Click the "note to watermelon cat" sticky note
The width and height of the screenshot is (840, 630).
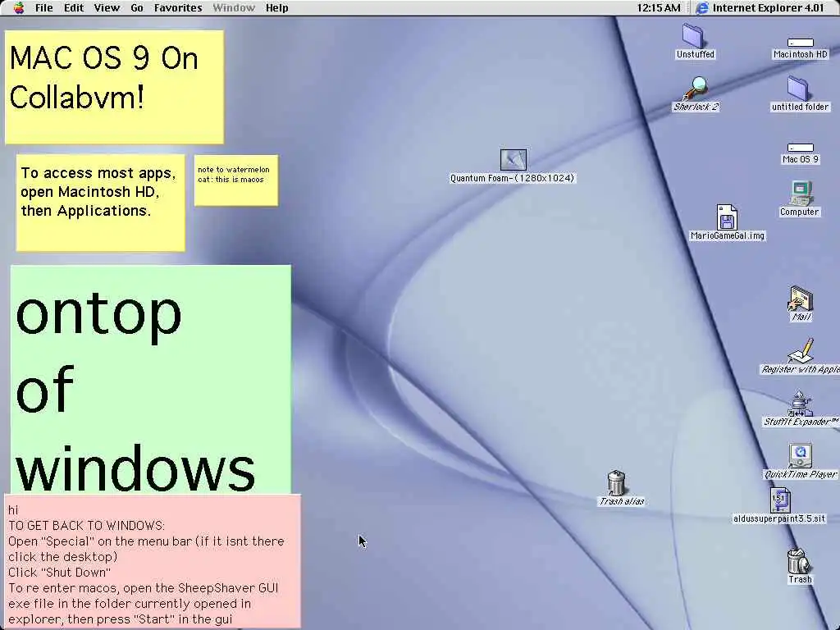[x=236, y=180]
